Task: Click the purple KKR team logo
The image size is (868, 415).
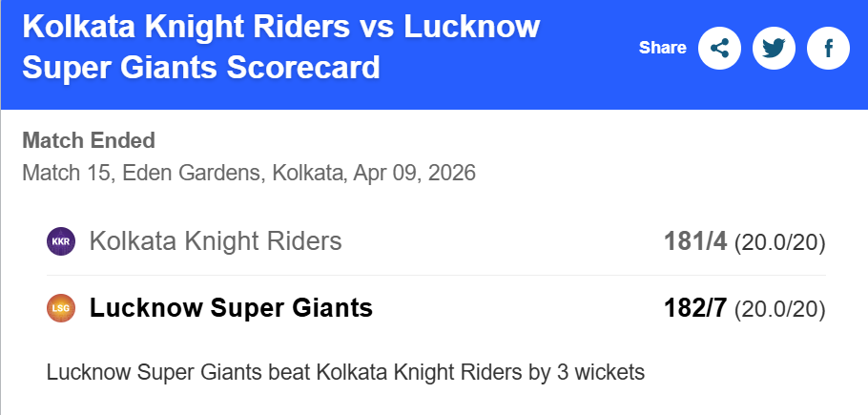Action: (x=60, y=241)
